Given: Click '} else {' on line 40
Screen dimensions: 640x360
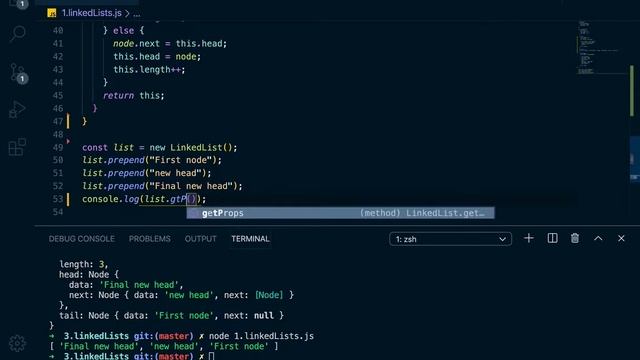Looking at the screenshot, I should point(123,31).
